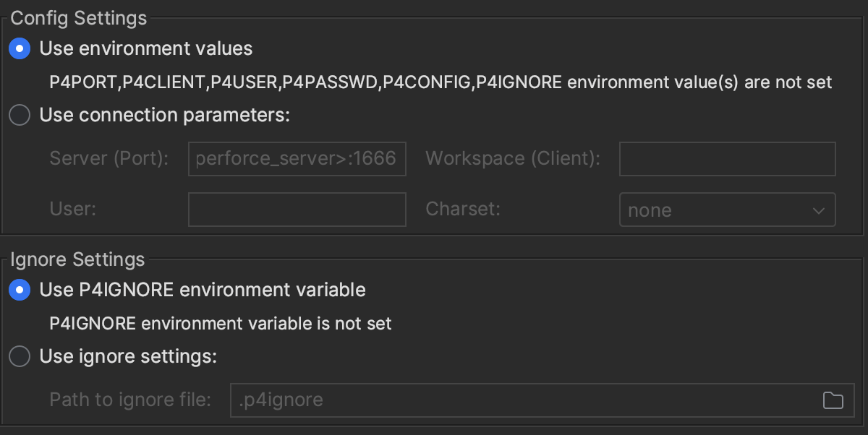The height and width of the screenshot is (435, 868).
Task: Open the Charset combo box showing none
Action: click(x=716, y=210)
